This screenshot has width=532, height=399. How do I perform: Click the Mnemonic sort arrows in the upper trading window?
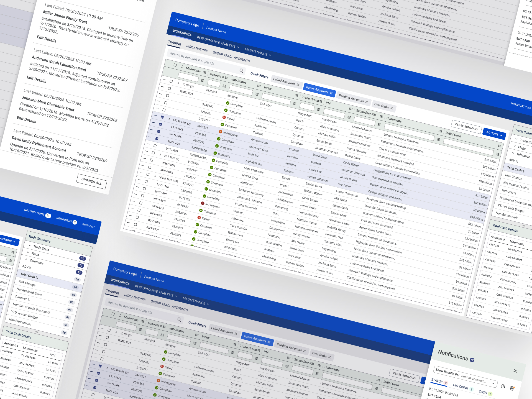click(182, 67)
